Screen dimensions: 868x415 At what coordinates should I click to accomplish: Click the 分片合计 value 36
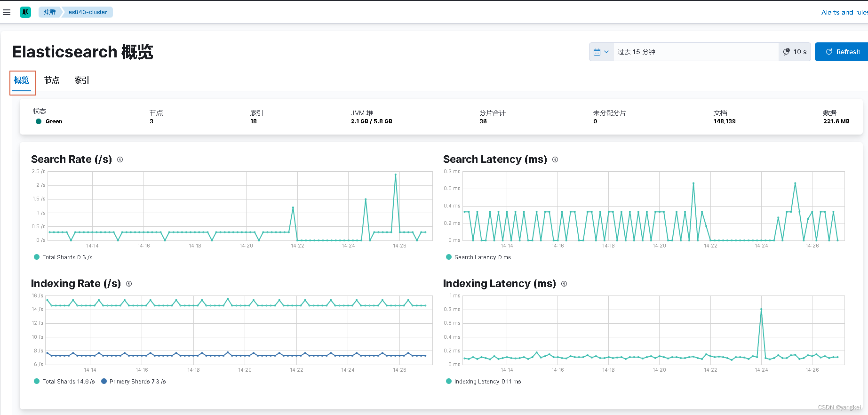(483, 121)
